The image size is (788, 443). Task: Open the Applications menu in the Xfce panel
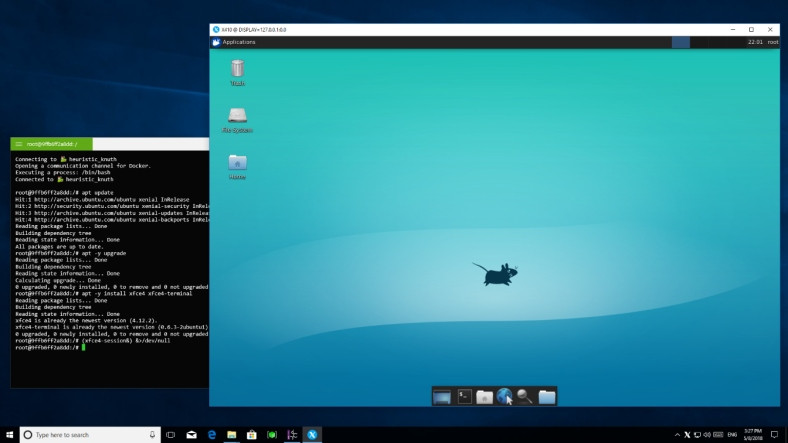coord(234,42)
